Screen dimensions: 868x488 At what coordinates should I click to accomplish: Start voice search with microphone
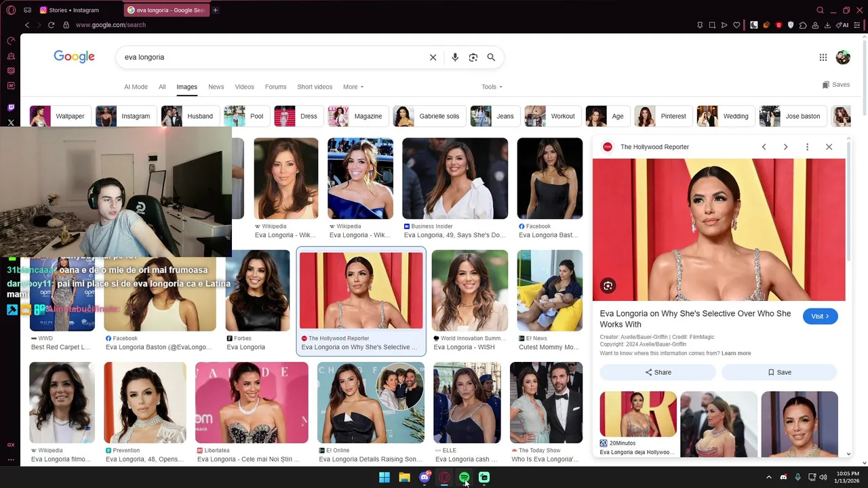coord(455,58)
